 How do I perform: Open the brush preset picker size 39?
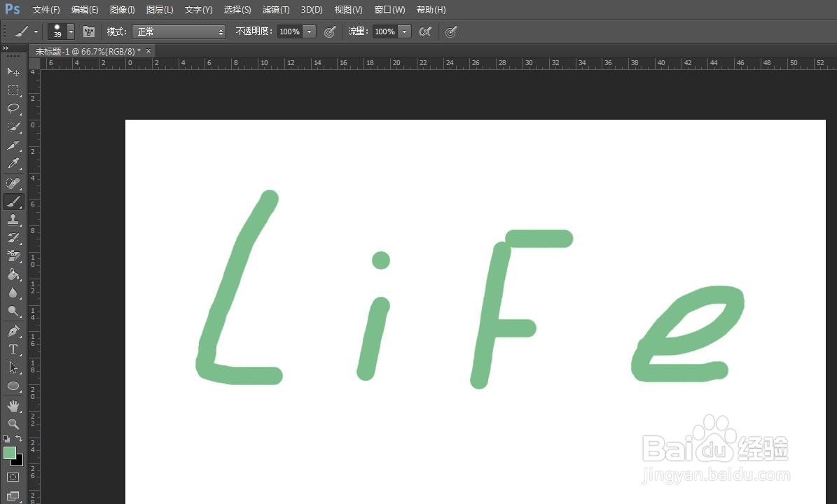click(61, 32)
